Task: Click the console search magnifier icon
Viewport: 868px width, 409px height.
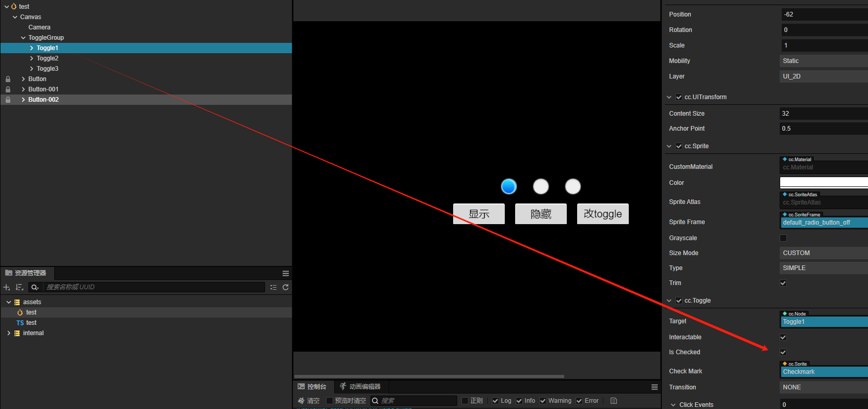Action: tap(375, 401)
